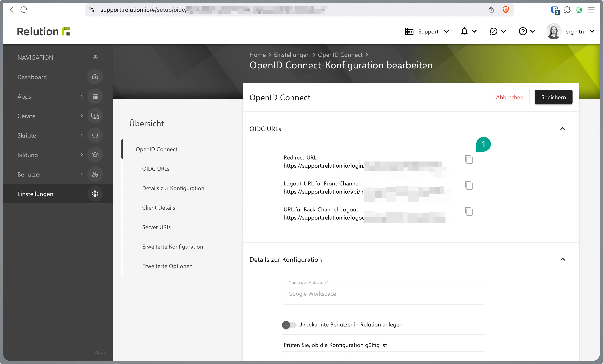Image resolution: width=603 pixels, height=364 pixels.
Task: Click the Brave shield icon
Action: [x=506, y=10]
